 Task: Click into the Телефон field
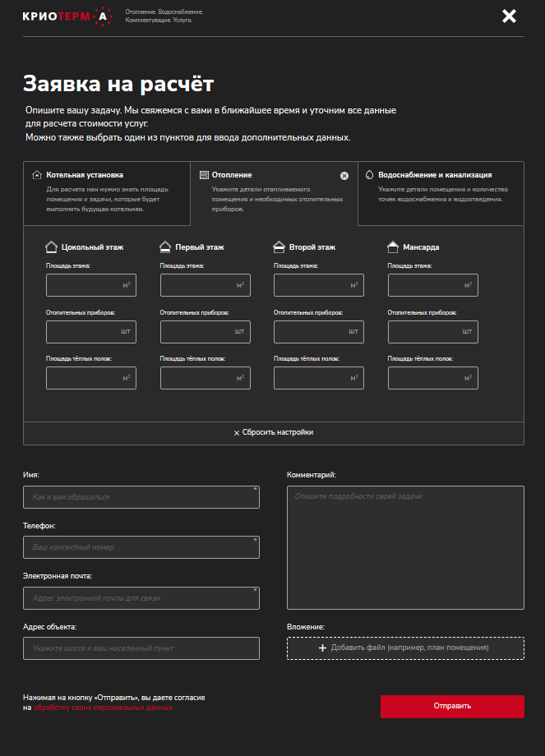point(141,547)
